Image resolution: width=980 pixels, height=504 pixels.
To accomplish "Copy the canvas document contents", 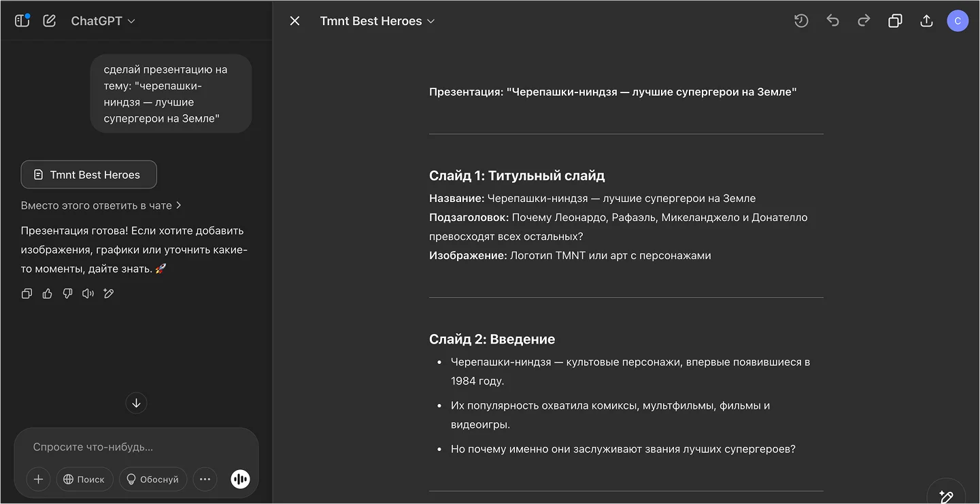I will pos(895,21).
